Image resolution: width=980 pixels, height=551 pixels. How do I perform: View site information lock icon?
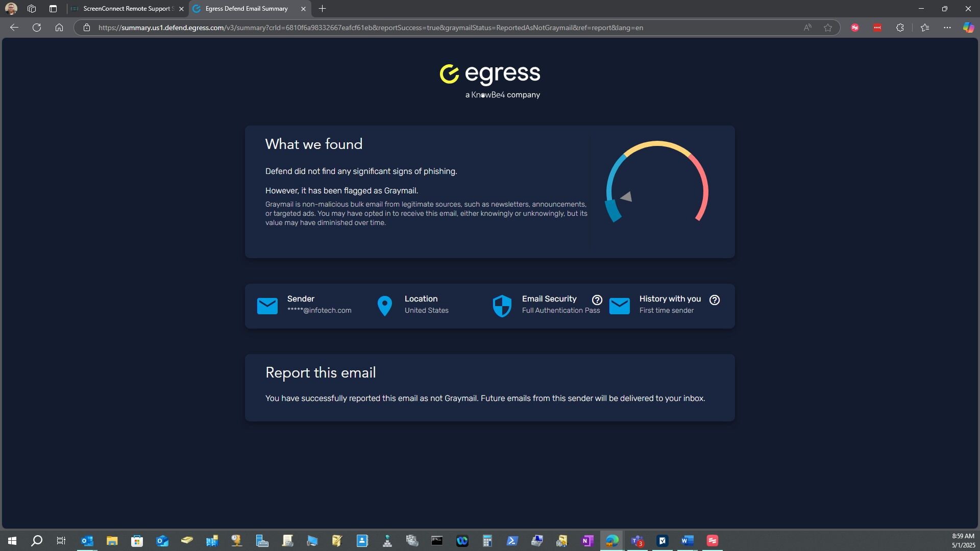click(x=87, y=28)
